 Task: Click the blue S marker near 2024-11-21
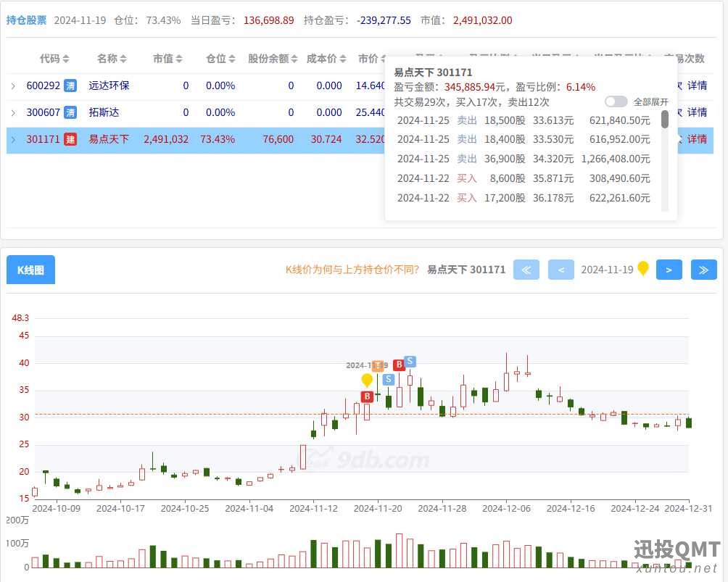[388, 380]
